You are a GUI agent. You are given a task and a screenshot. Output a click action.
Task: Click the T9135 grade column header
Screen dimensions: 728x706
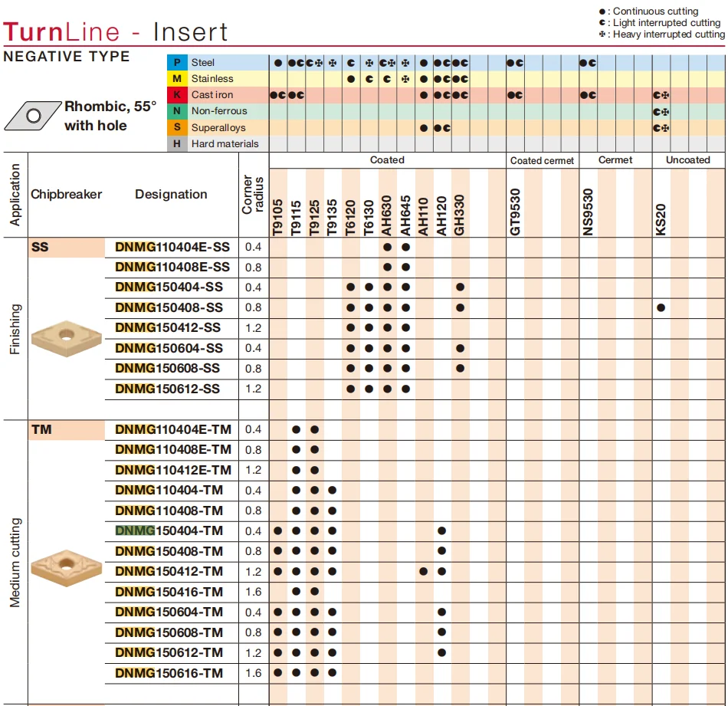332,218
